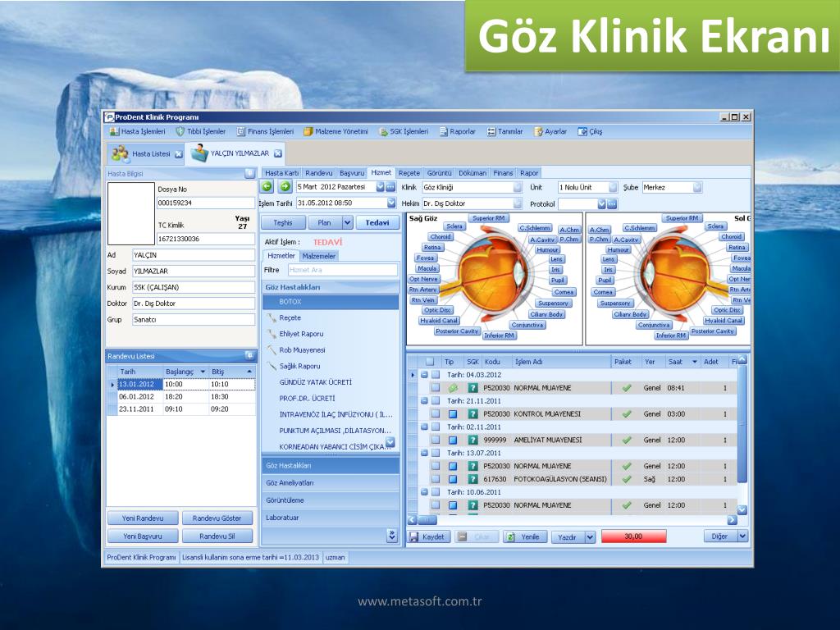840x630 pixels.
Task: Open Sağlık Raporu service item
Action: pyautogui.click(x=299, y=366)
